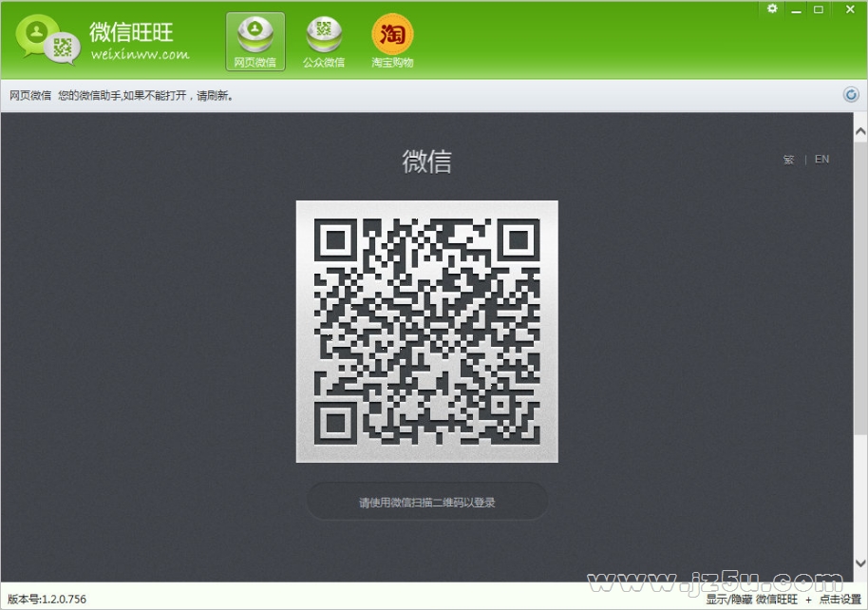This screenshot has height=610, width=868.
Task: Close the 微信旺旺 window
Action: 850,9
